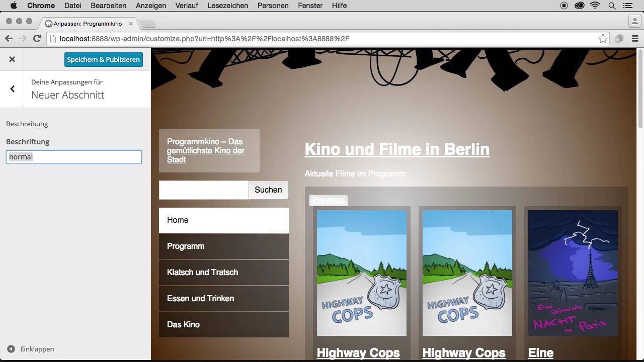Open Programm navigation item
This screenshot has height=362, width=644.
point(224,246)
